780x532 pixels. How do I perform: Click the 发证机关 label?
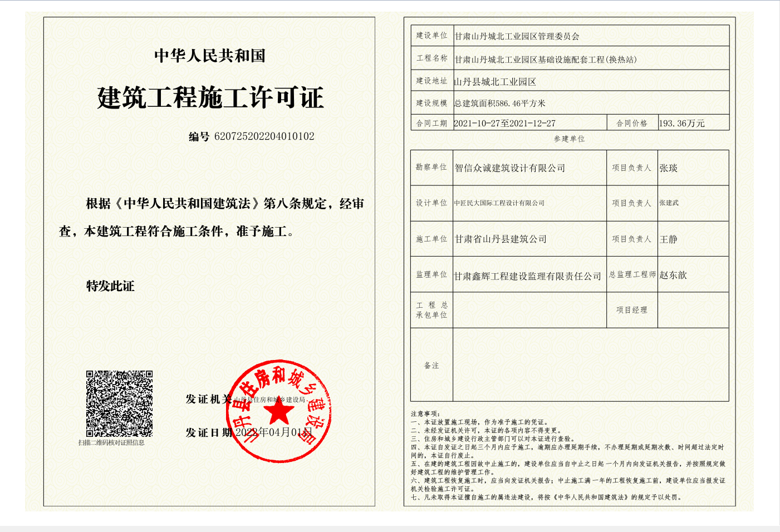coord(208,399)
